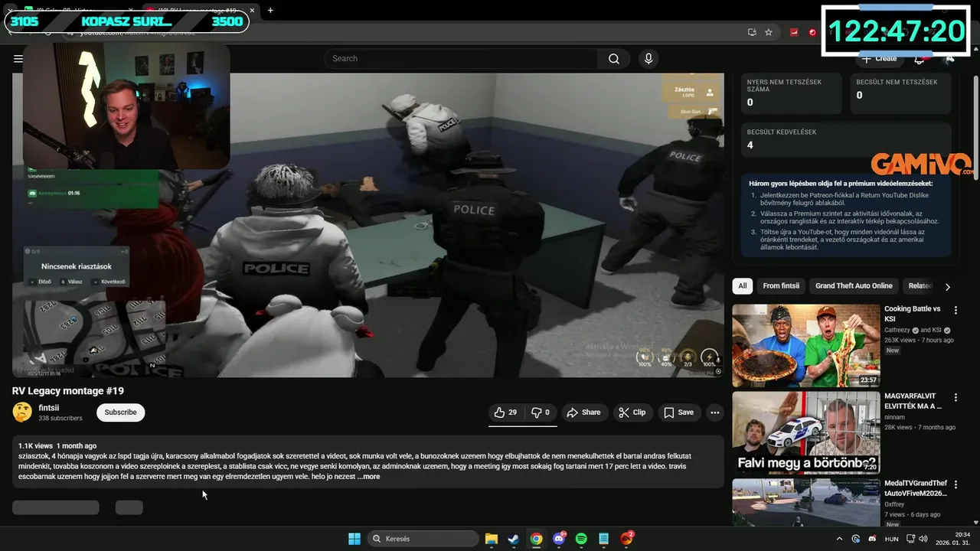The width and height of the screenshot is (980, 551).
Task: Open Notepad app from taskbar
Action: point(604,539)
